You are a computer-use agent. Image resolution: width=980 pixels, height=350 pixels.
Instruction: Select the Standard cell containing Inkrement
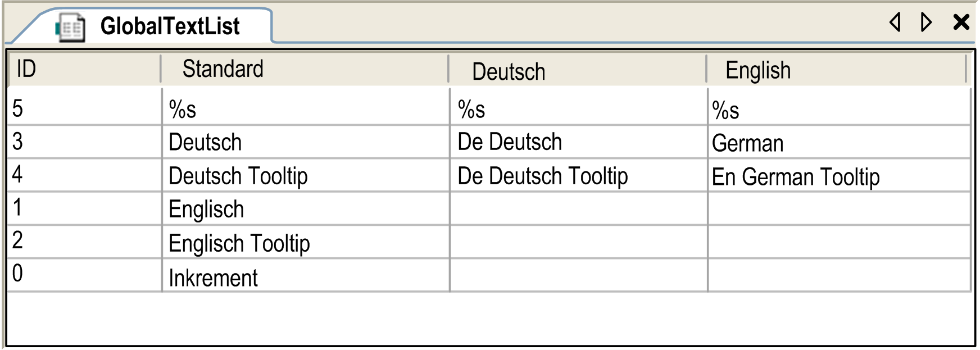click(x=306, y=276)
